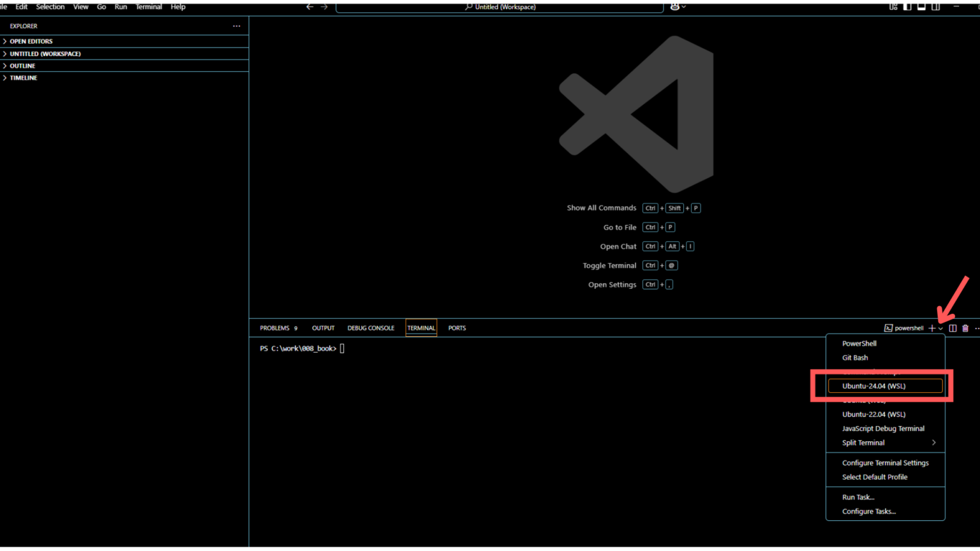980x551 pixels.
Task: Expand the Outline section
Action: (124, 66)
